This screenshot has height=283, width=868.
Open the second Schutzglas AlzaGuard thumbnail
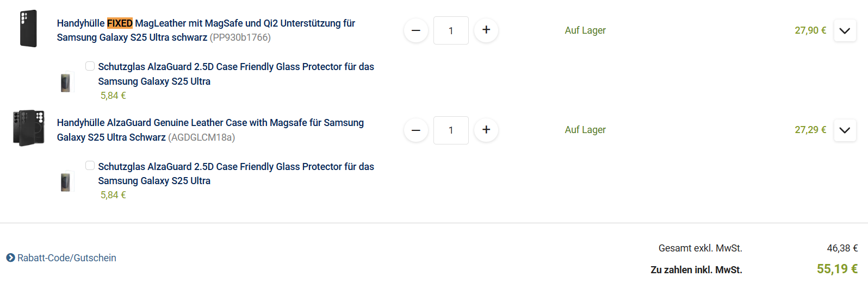[66, 182]
